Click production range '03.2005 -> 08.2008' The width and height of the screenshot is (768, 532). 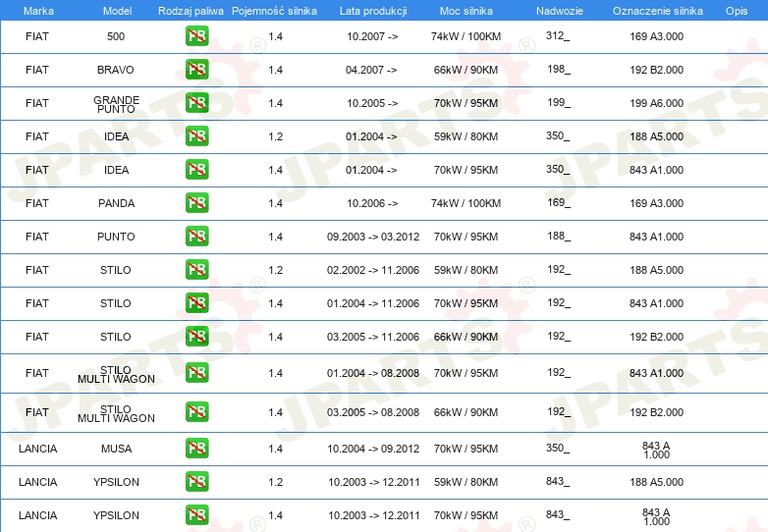click(x=373, y=412)
